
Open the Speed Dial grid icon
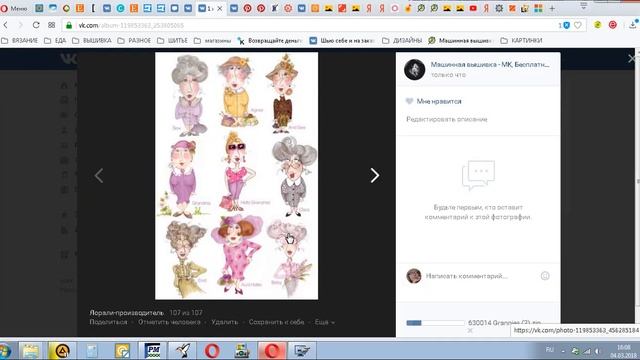pyautogui.click(x=51, y=25)
